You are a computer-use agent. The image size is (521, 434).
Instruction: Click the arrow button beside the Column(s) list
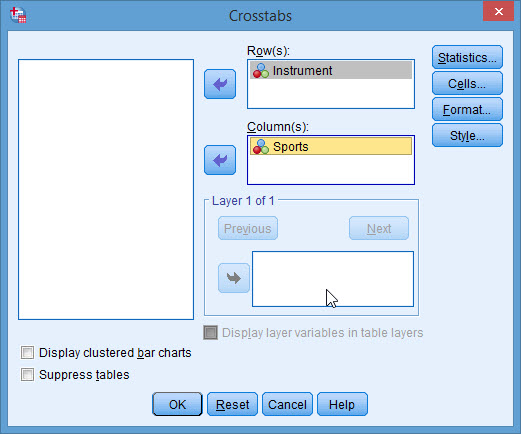[x=220, y=160]
